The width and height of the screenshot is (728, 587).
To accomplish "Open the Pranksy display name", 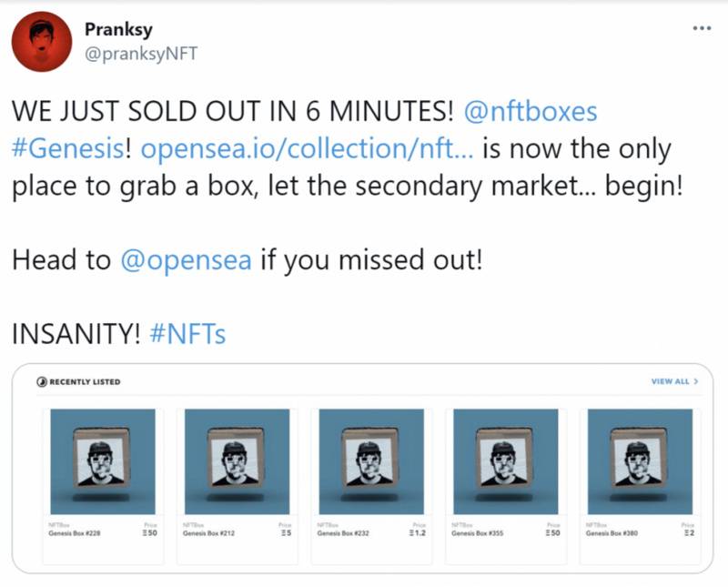I will point(118,29).
